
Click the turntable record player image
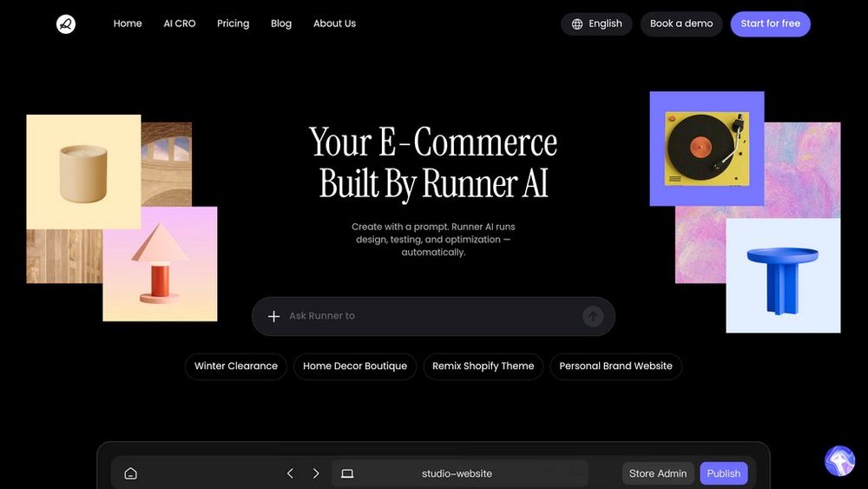click(707, 149)
